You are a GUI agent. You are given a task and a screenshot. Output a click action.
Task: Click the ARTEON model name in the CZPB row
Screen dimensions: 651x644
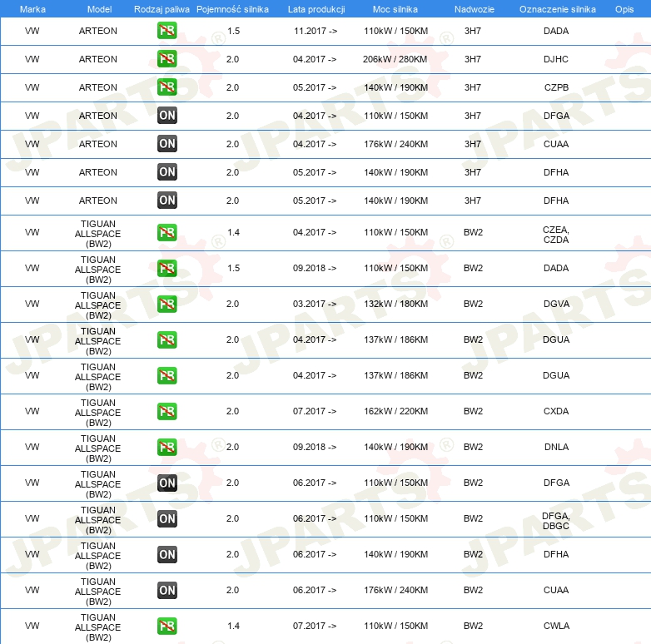pyautogui.click(x=98, y=87)
